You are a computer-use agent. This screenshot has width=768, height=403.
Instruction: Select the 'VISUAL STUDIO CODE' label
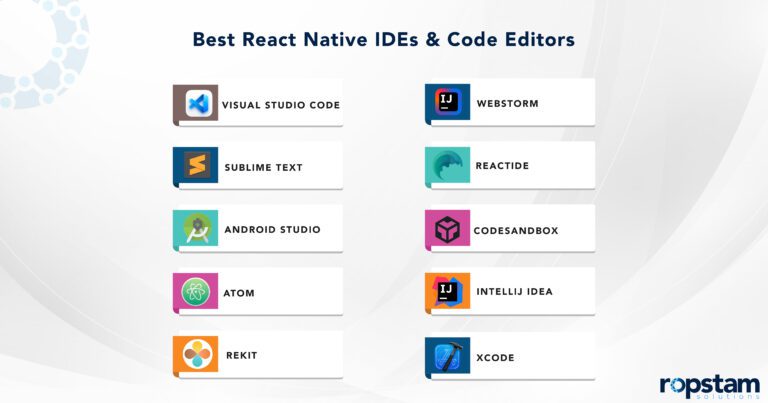pos(281,105)
